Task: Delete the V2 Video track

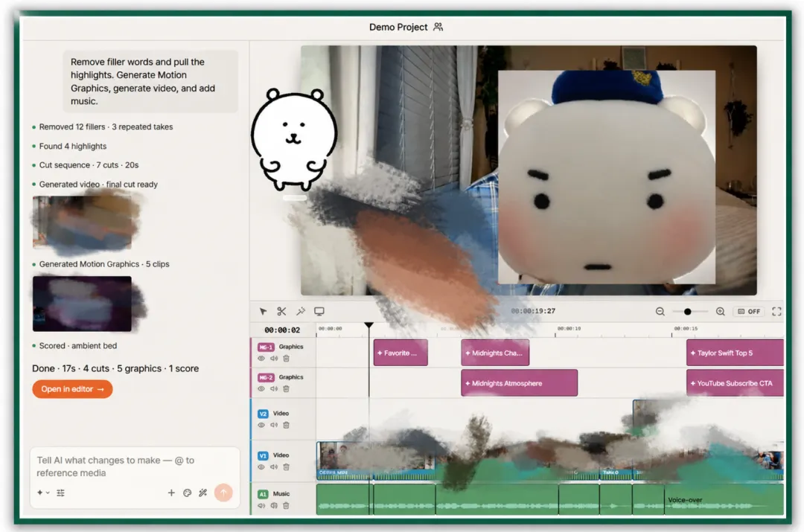Action: coord(286,425)
